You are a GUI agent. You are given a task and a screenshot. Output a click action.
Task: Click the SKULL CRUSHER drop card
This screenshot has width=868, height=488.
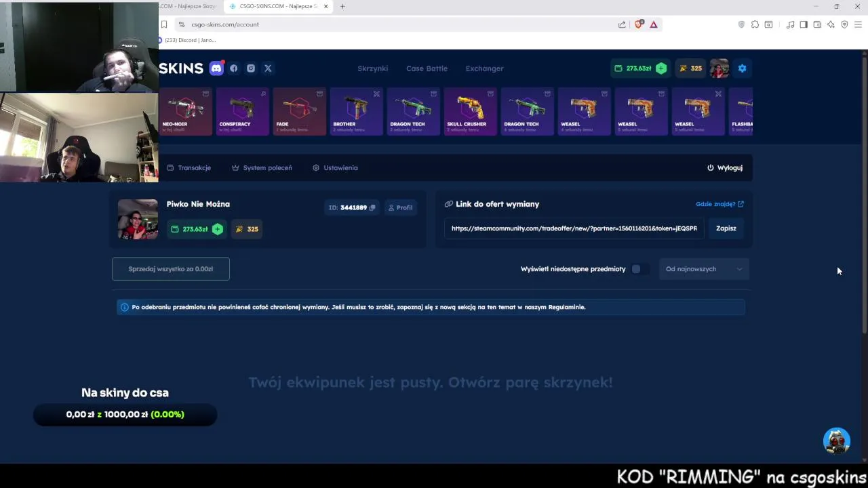coord(470,112)
